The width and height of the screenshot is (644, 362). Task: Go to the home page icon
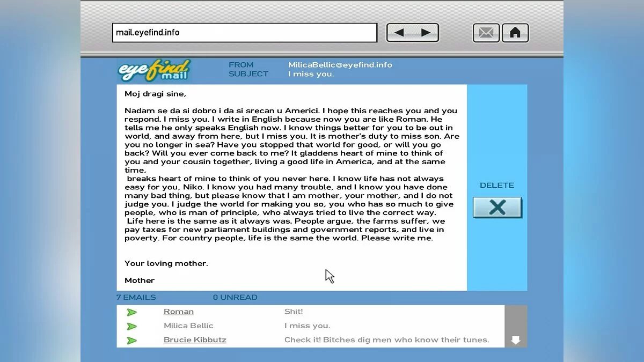click(515, 33)
